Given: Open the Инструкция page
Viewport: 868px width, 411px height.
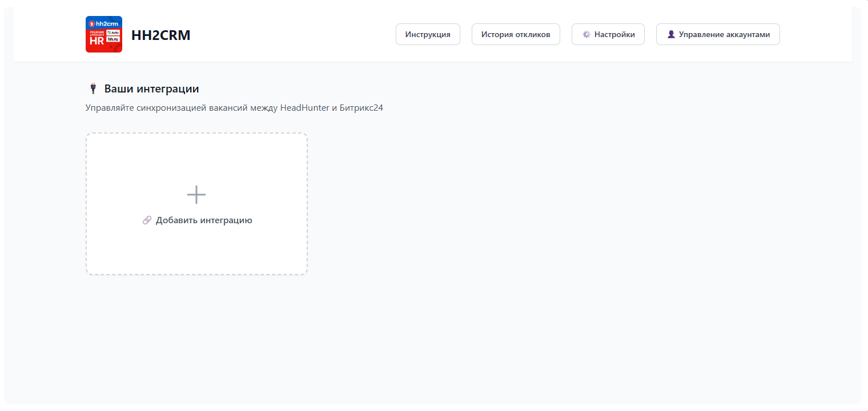Looking at the screenshot, I should point(428,34).
